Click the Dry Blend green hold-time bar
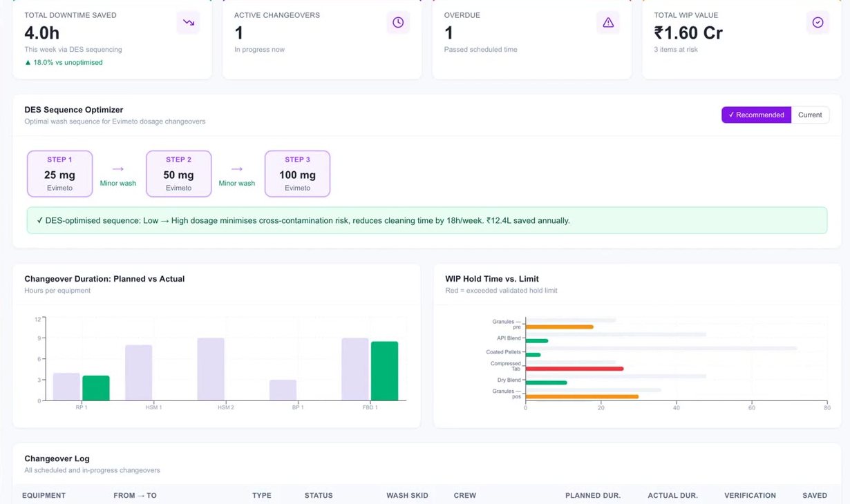Screen dimensions: 850x504 pos(546,382)
